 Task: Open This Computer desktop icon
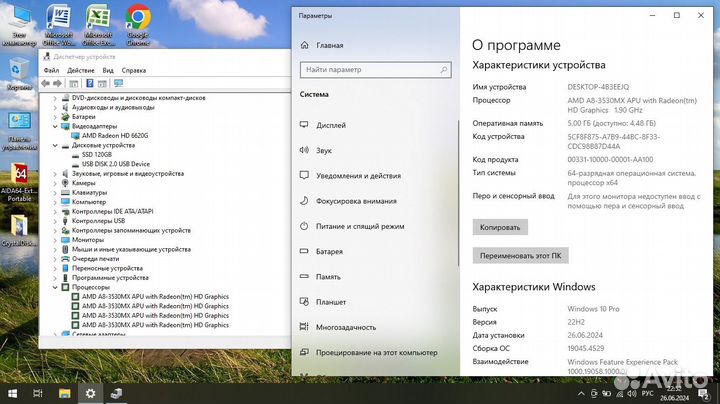[x=19, y=26]
